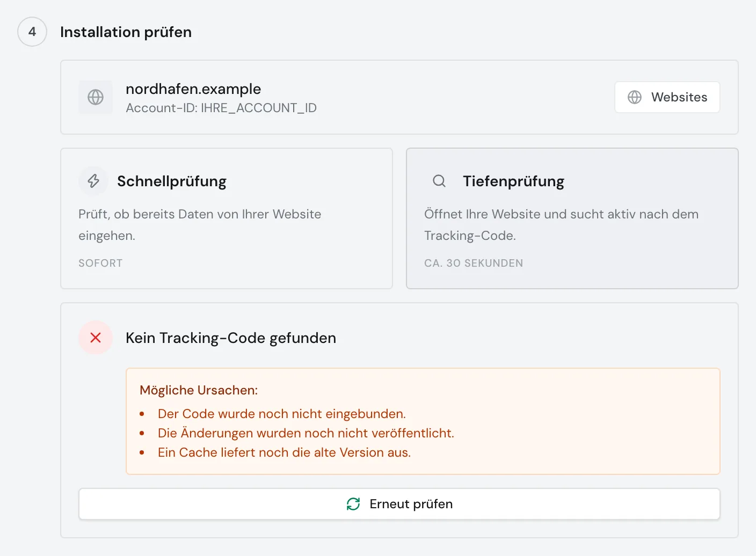Click the heading Installation prüfen
The height and width of the screenshot is (556, 756).
[126, 32]
